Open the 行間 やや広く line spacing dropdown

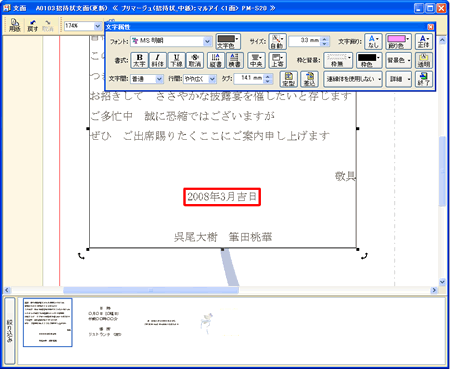tap(212, 79)
